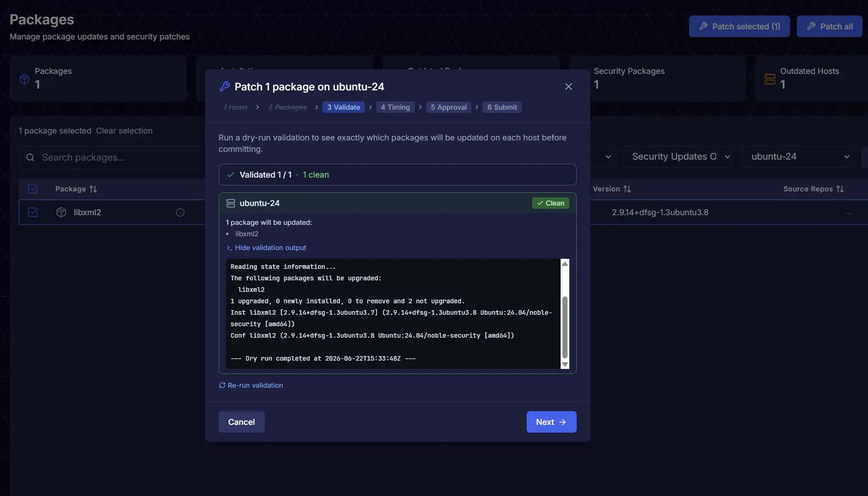Screen dimensions: 868x496
Task: Click the wrench icon in dialog title
Action: coord(224,87)
